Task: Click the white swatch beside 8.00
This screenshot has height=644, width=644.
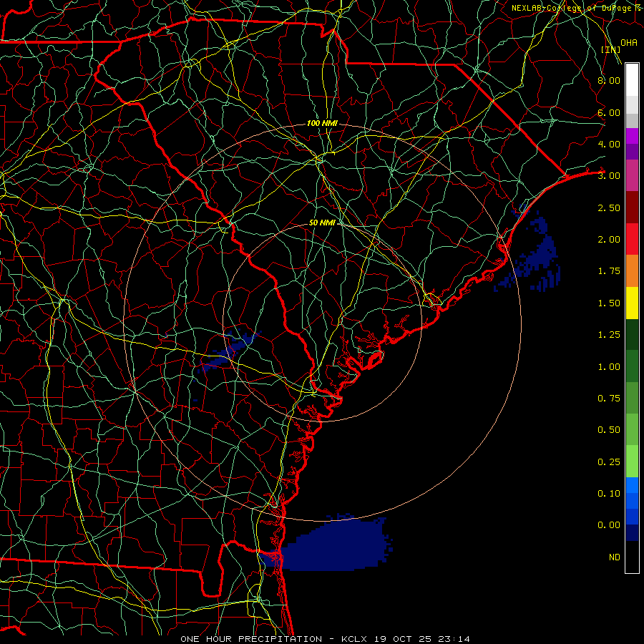Action: pyautogui.click(x=632, y=80)
